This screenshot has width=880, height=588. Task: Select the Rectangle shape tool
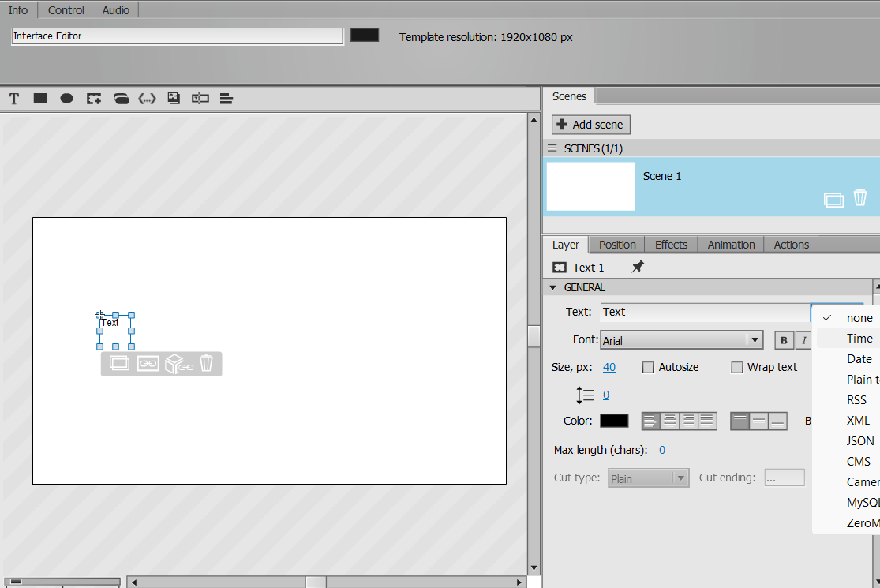point(39,98)
